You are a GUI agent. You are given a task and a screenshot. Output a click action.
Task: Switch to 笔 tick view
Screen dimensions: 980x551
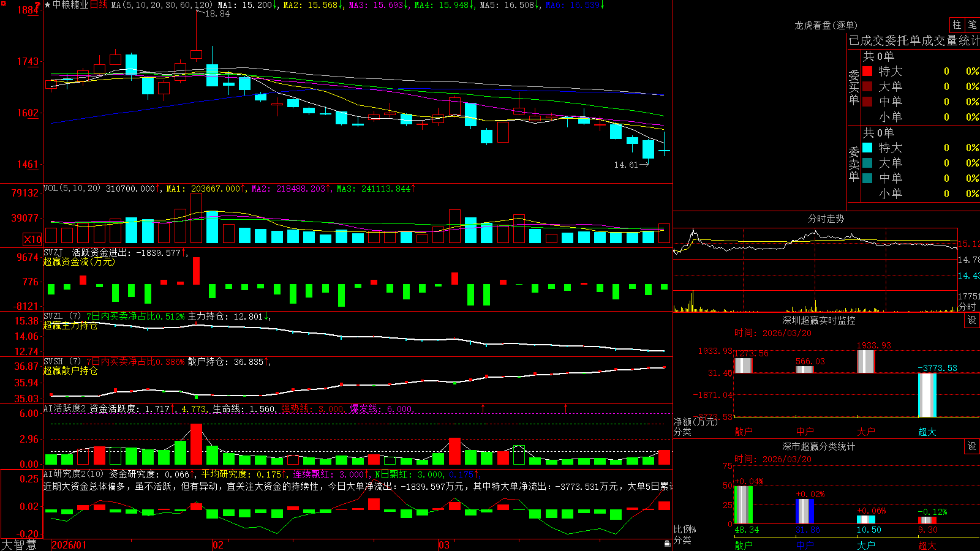tap(972, 24)
